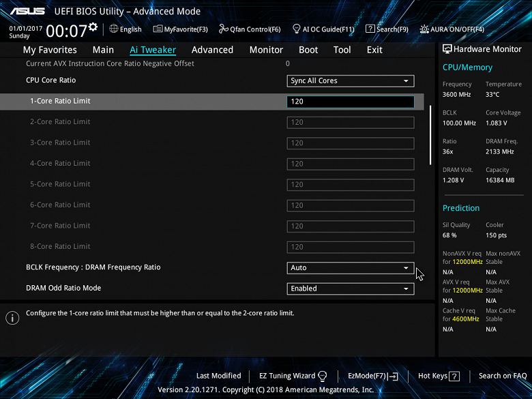This screenshot has height=399, width=532.
Task: Click the CPU/Memory section heading
Action: [467, 67]
